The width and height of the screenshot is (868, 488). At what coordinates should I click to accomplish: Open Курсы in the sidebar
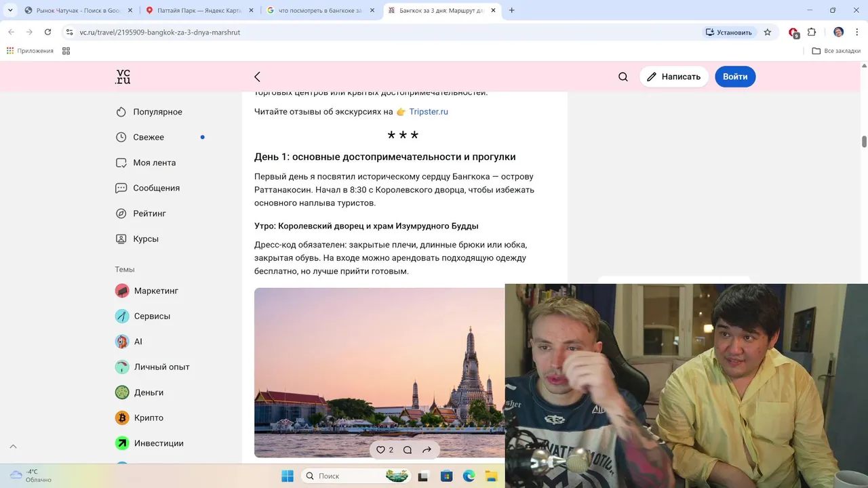point(137,239)
